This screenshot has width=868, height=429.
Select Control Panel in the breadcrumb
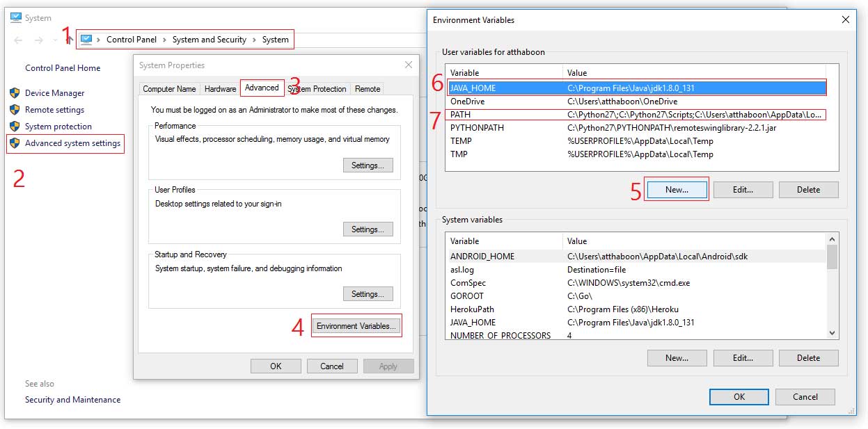[132, 40]
